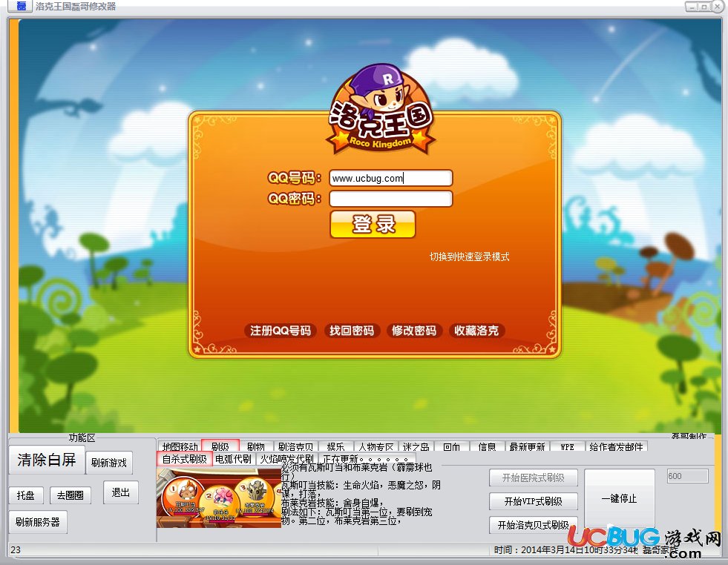Click the yellow 登录 login button

tap(373, 225)
